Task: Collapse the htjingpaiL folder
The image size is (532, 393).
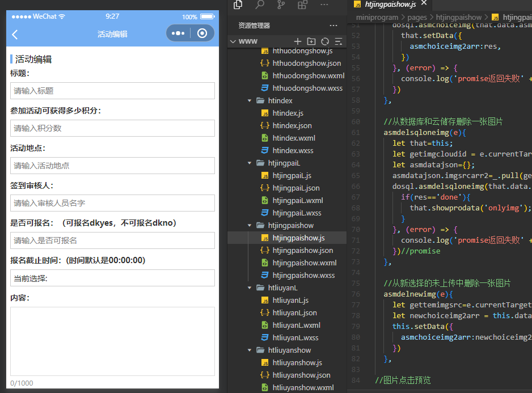Action: click(250, 163)
